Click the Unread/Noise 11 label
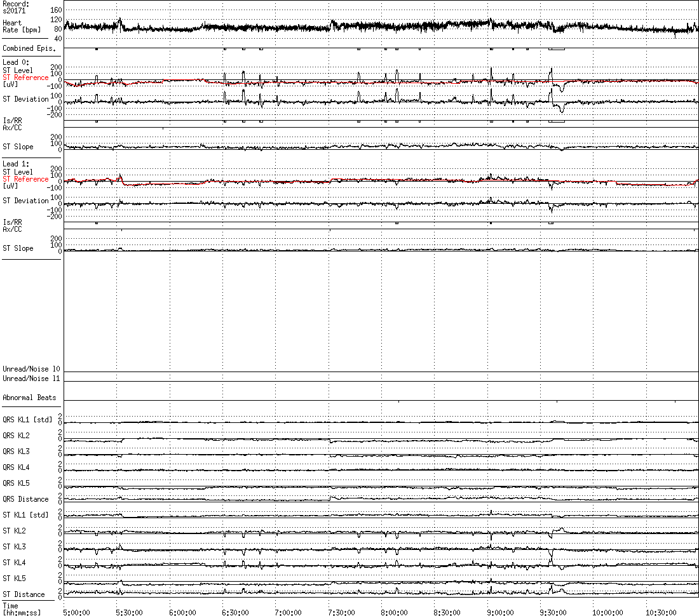699x616 pixels. [x=31, y=378]
